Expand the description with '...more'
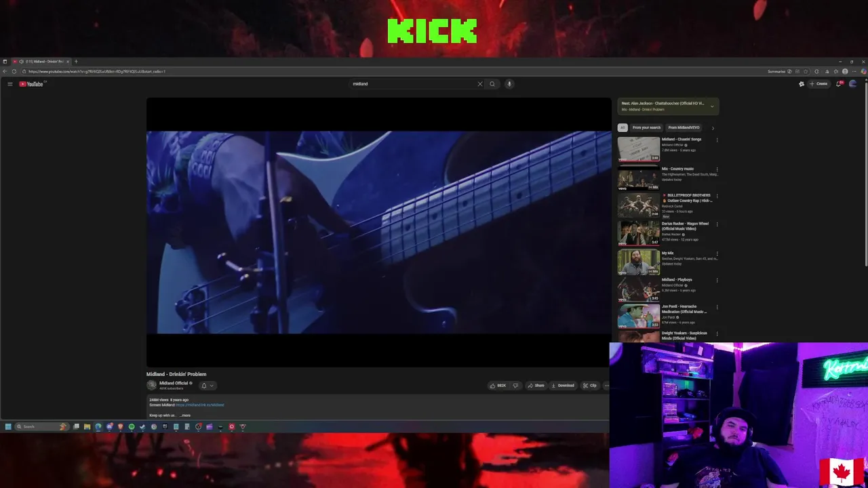 pyautogui.click(x=185, y=415)
